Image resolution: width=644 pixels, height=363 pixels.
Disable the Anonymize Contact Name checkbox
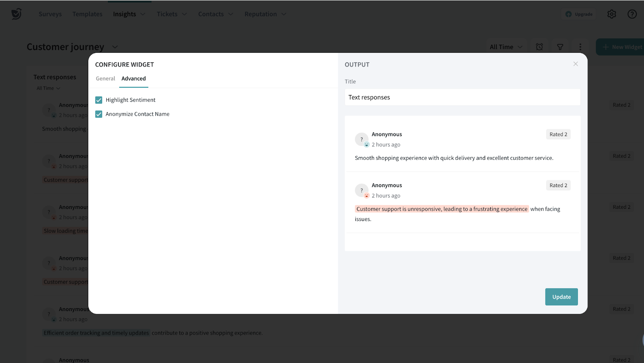[x=99, y=114]
